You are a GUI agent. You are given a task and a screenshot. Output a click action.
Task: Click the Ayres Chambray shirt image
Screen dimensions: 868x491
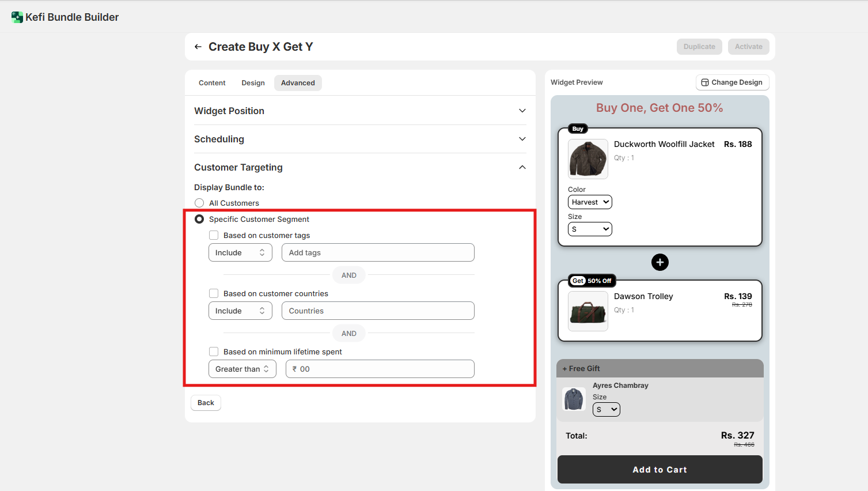(x=574, y=399)
